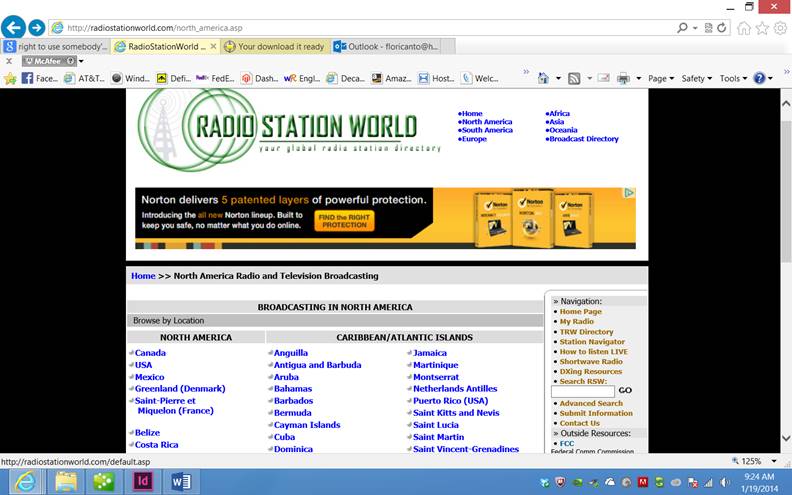
Task: Open the IE Home icon in the command bar
Action: pyautogui.click(x=543, y=78)
